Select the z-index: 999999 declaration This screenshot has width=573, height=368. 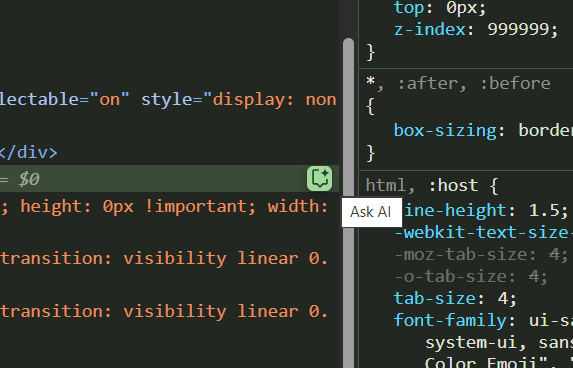tap(476, 29)
